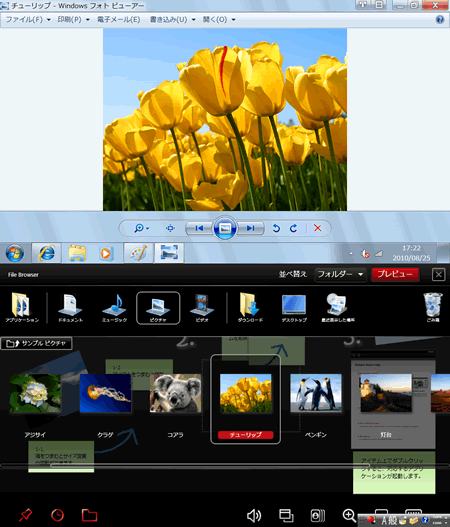Select the アジサイ thumbnail
Screen dimensions: 450x527
35,393
